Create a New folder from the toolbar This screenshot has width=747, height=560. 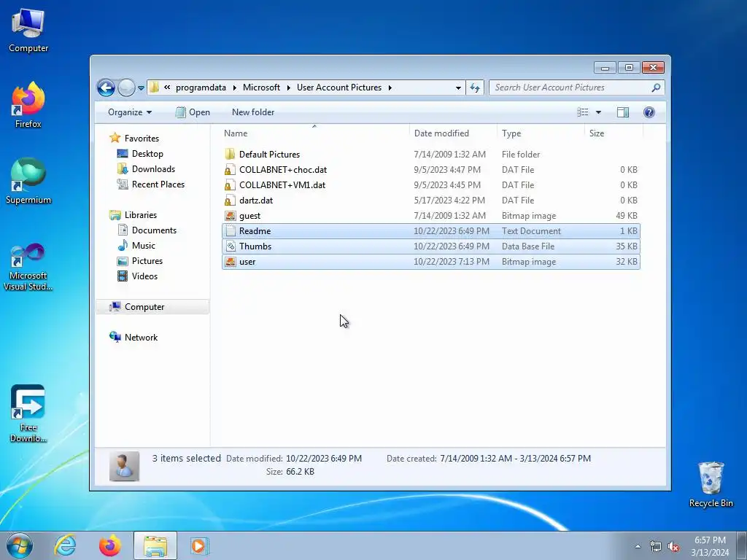[253, 112]
